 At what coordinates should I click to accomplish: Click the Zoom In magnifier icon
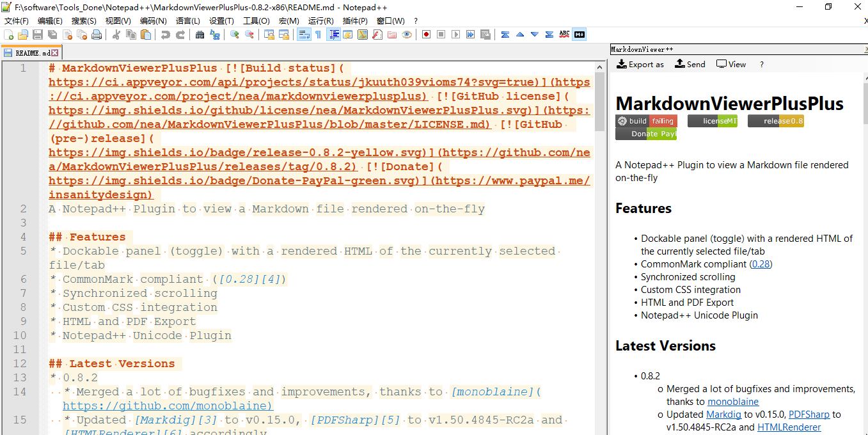[x=235, y=35]
